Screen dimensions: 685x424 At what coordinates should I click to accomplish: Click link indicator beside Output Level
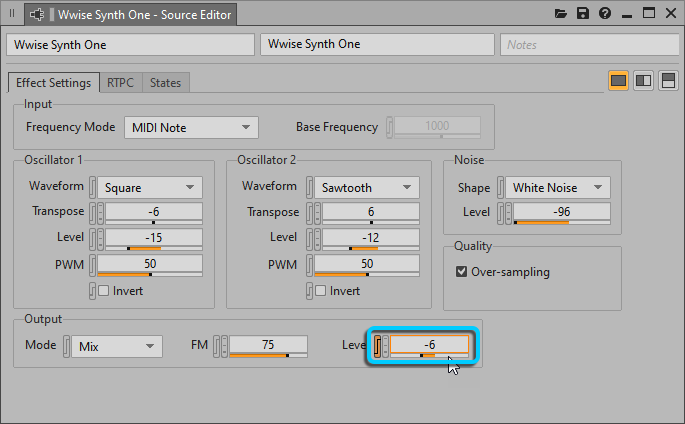[385, 346]
